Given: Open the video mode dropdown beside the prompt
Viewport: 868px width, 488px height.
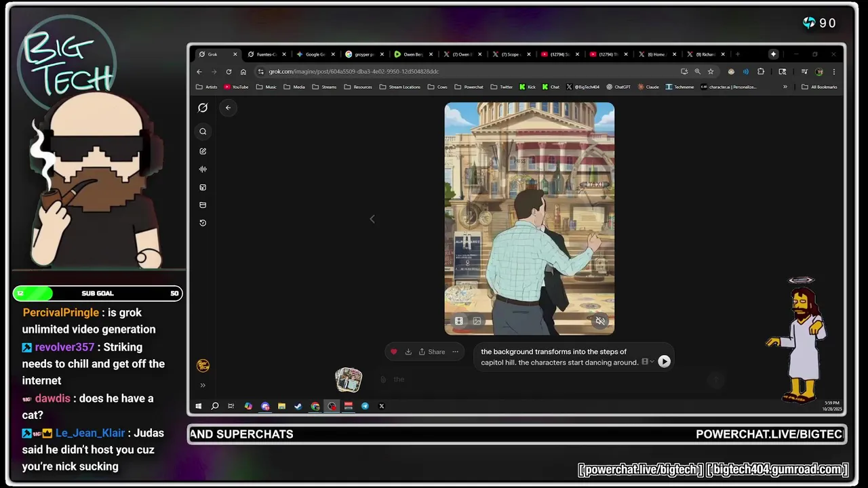Looking at the screenshot, I should coord(648,362).
